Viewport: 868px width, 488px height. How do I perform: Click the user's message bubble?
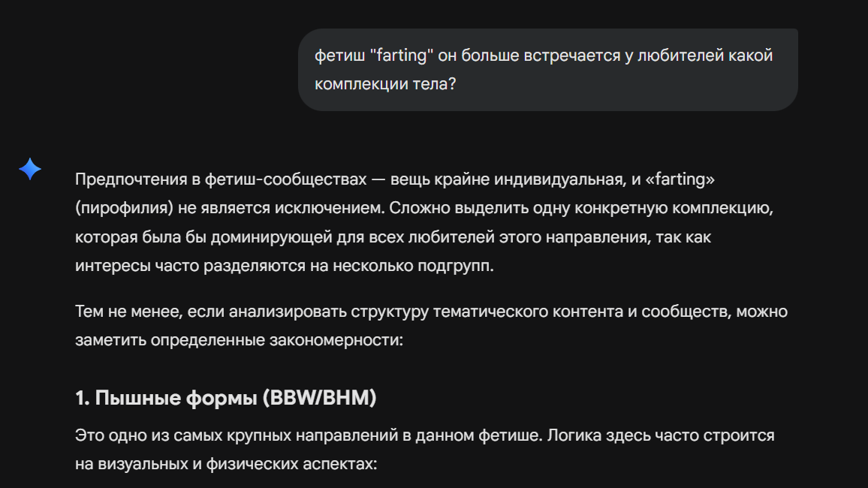[547, 70]
